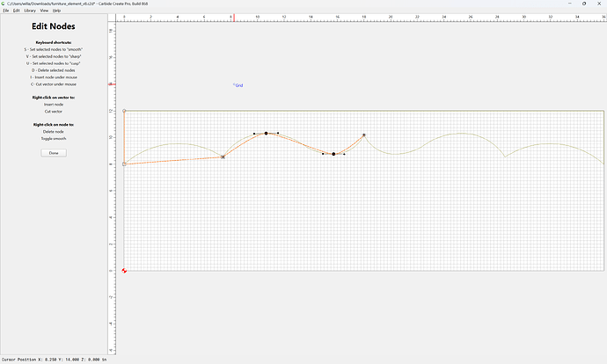This screenshot has width=607, height=364.
Task: Open the Help menu
Action: [x=56, y=11]
